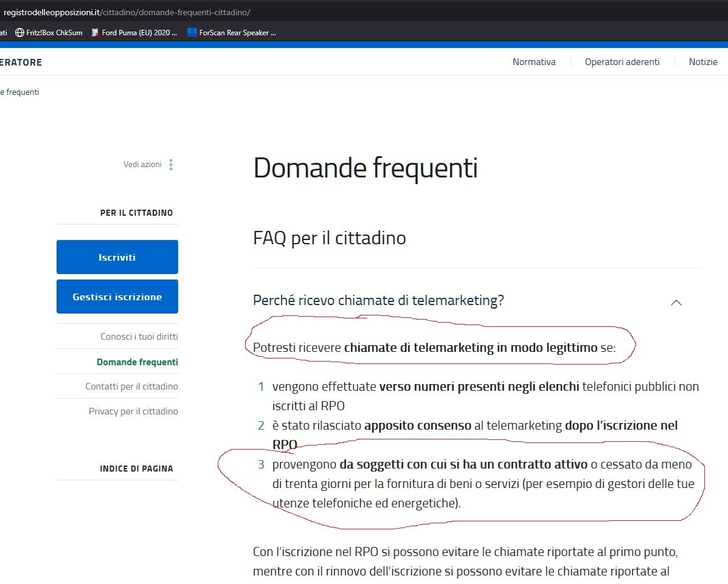728x584 pixels.
Task: Open Normativa in the top navigation
Action: pyautogui.click(x=533, y=62)
